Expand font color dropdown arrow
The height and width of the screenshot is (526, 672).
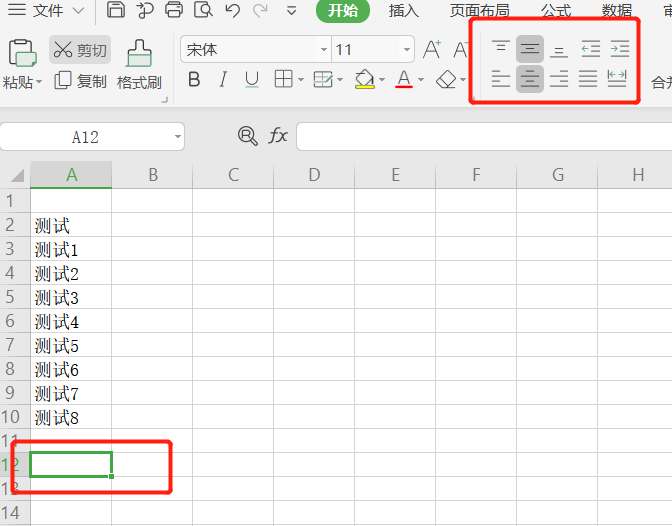point(421,80)
